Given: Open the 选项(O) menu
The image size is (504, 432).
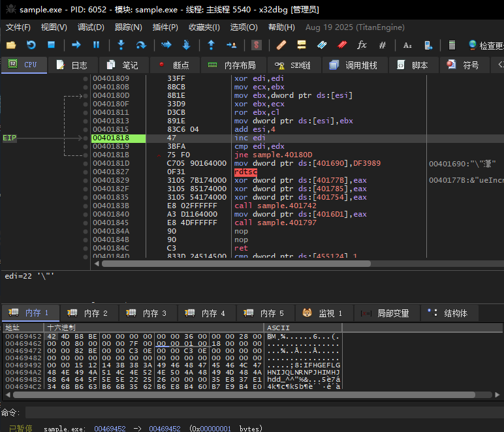Looking at the screenshot, I should point(244,27).
